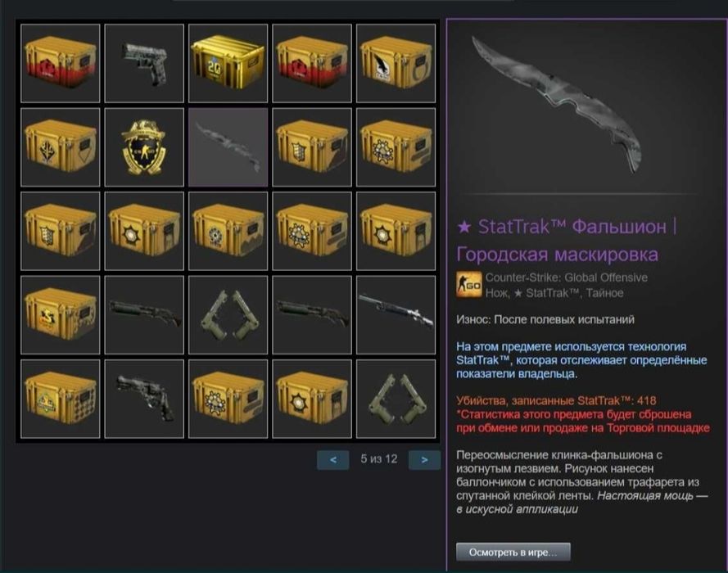Click the StatTrak Фальшион item title

(x=567, y=241)
